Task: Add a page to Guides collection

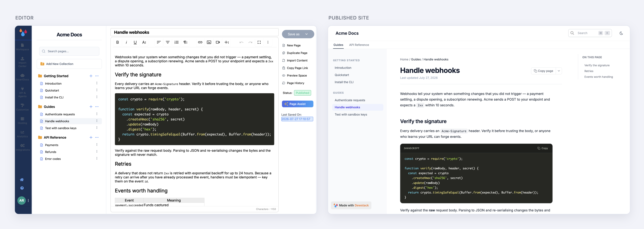Action: coord(91,107)
